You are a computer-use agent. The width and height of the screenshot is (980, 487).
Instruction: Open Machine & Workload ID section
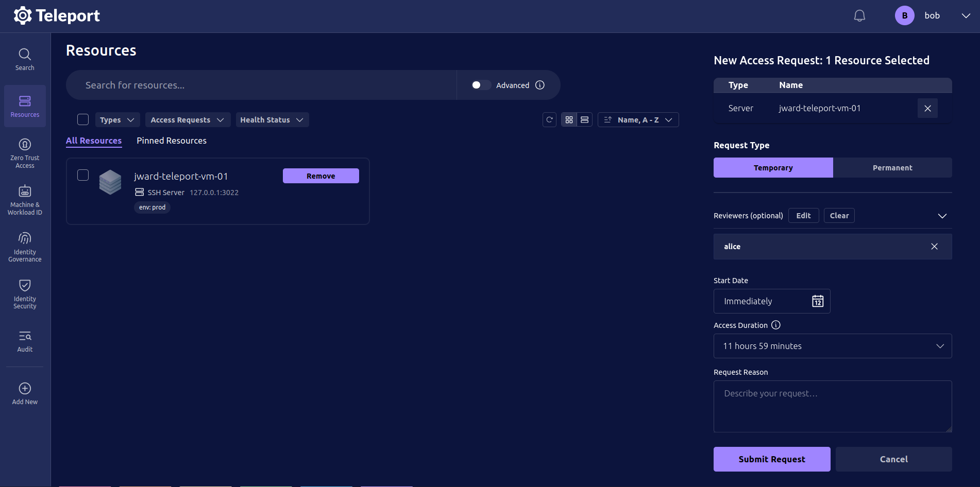tap(25, 199)
